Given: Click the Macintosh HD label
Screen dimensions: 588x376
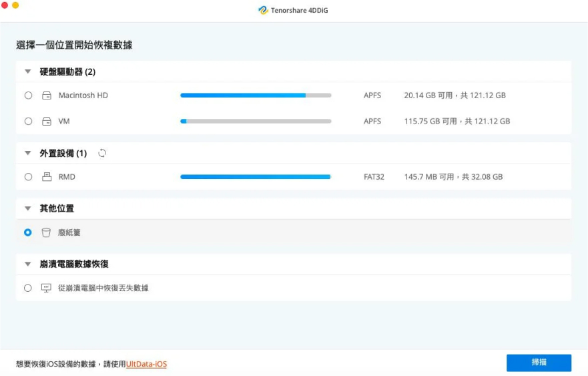Looking at the screenshot, I should pyautogui.click(x=83, y=96).
